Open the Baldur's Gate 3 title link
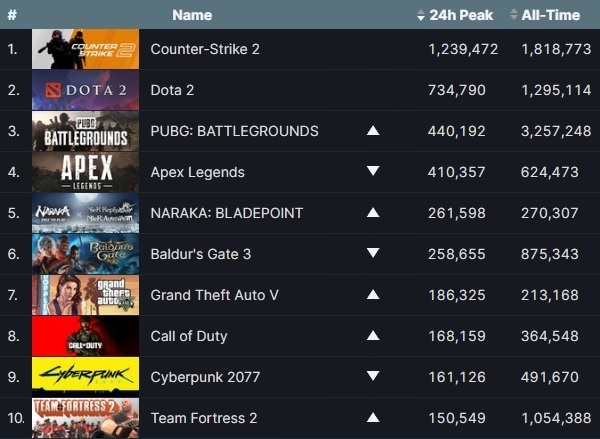This screenshot has height=439, width=600. click(x=201, y=254)
